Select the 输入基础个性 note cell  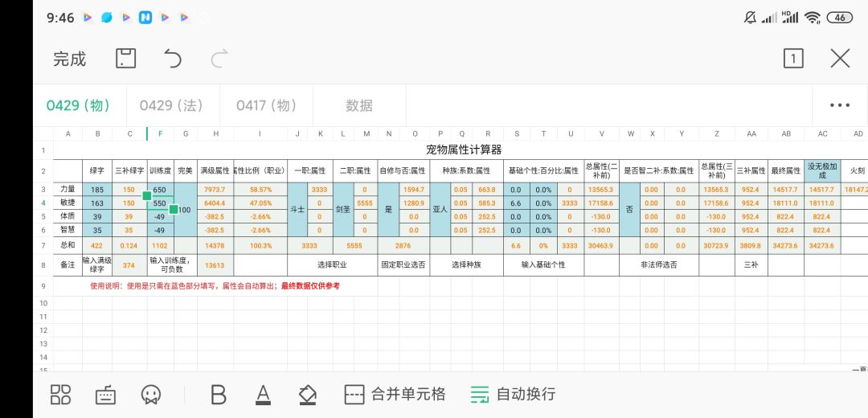(543, 265)
